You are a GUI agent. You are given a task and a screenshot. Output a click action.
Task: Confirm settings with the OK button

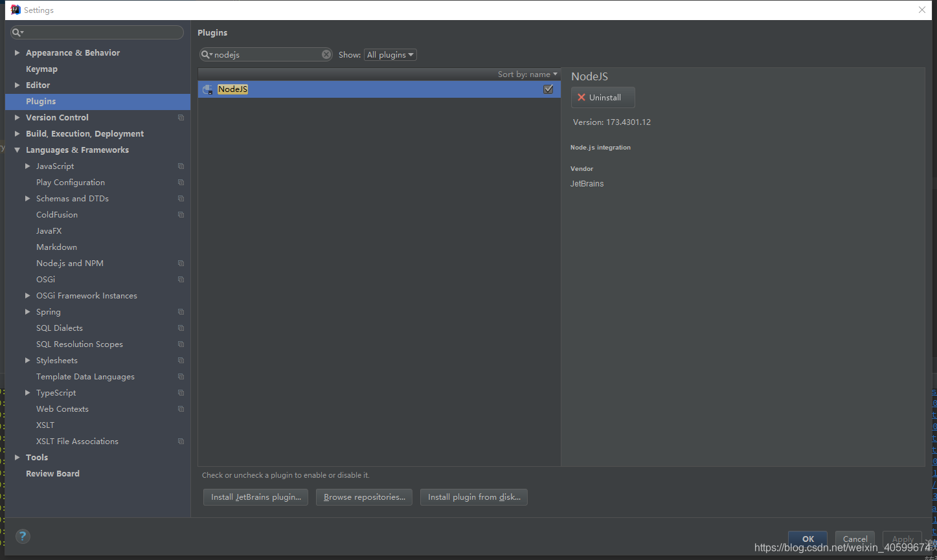807,539
